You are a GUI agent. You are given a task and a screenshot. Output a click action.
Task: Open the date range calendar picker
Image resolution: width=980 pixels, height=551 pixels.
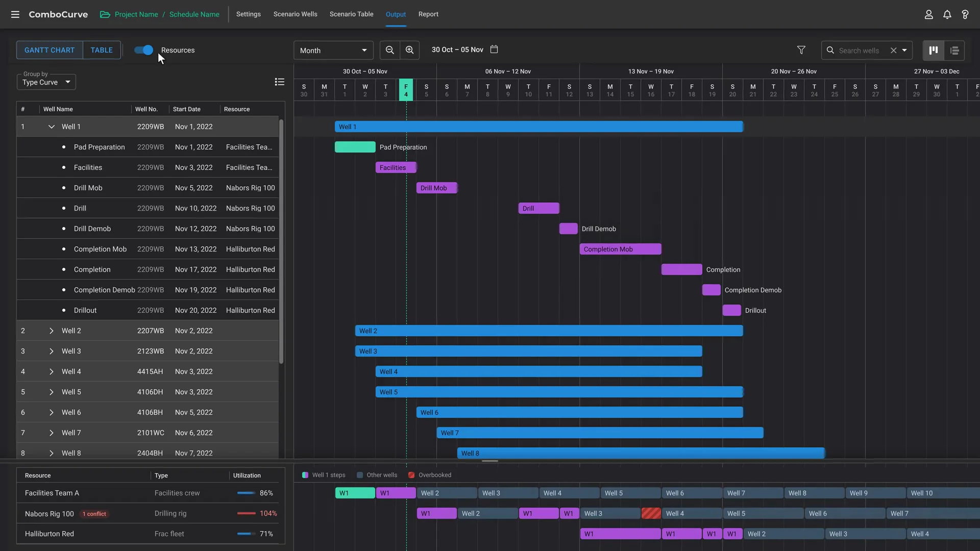point(494,49)
